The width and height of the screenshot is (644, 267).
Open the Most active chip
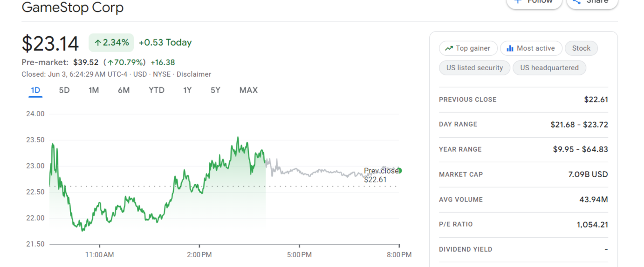[x=530, y=48]
